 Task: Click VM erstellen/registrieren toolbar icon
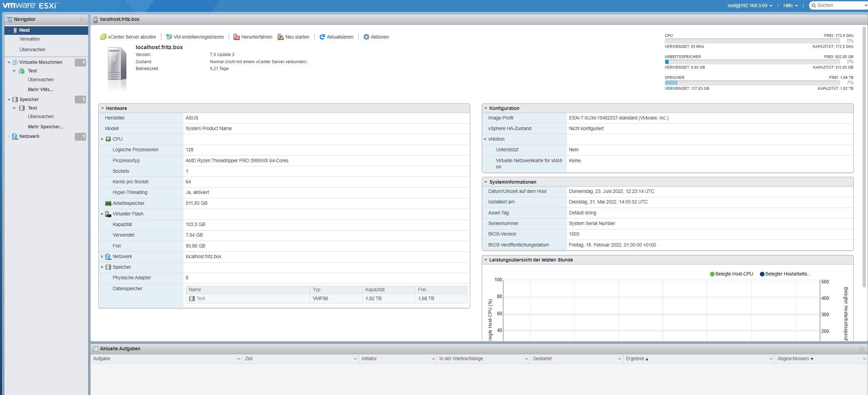[x=169, y=37]
